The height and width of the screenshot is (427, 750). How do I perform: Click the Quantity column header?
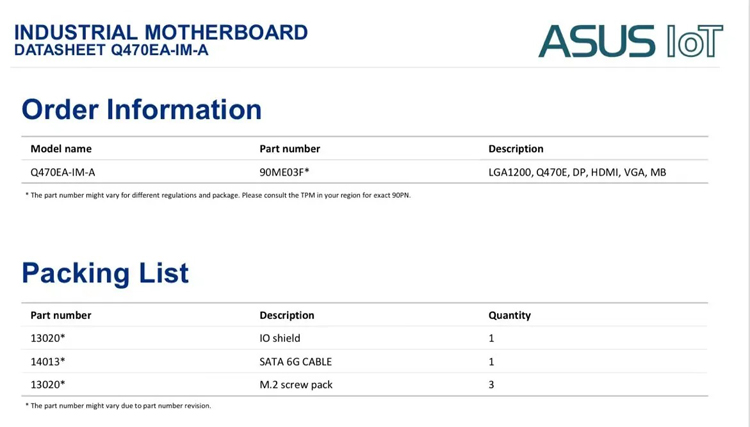pyautogui.click(x=509, y=315)
